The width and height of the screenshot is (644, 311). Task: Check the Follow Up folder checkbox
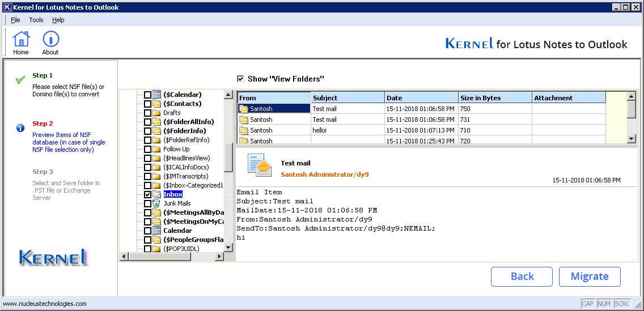click(x=147, y=149)
